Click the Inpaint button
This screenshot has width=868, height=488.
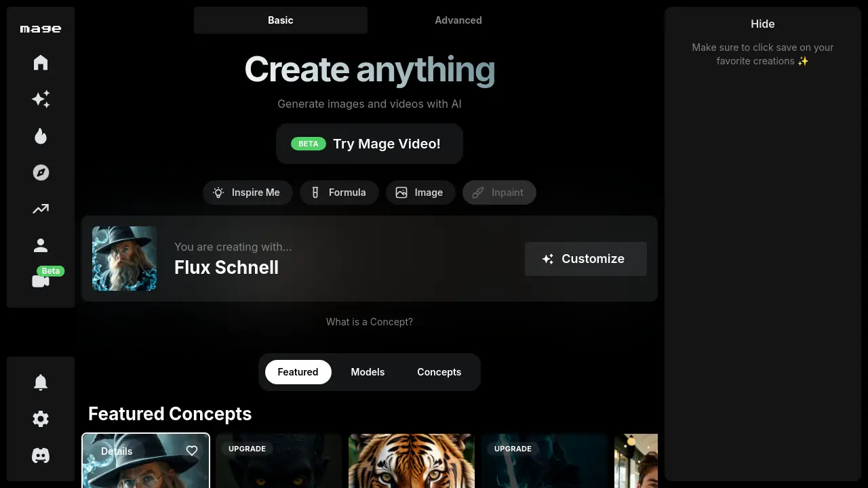click(499, 192)
